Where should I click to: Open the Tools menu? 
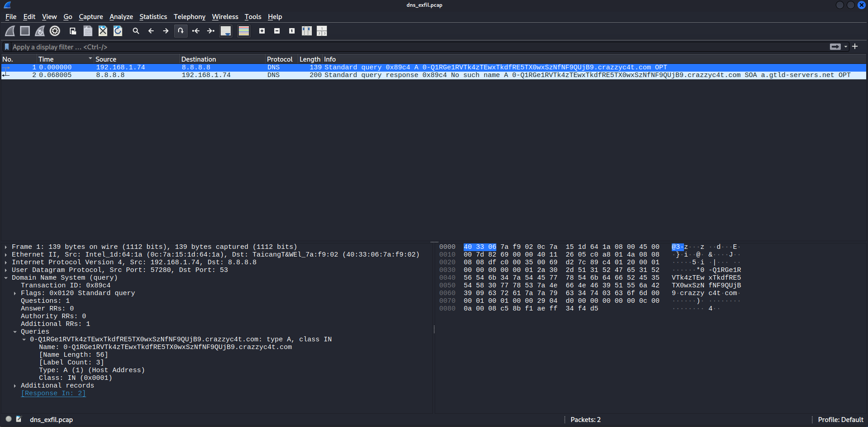pos(253,17)
